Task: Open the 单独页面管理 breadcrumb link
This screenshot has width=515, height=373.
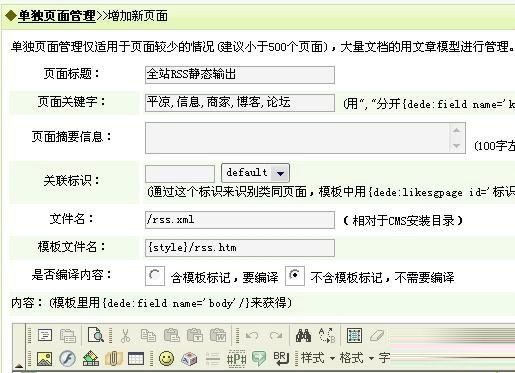Action: point(57,16)
